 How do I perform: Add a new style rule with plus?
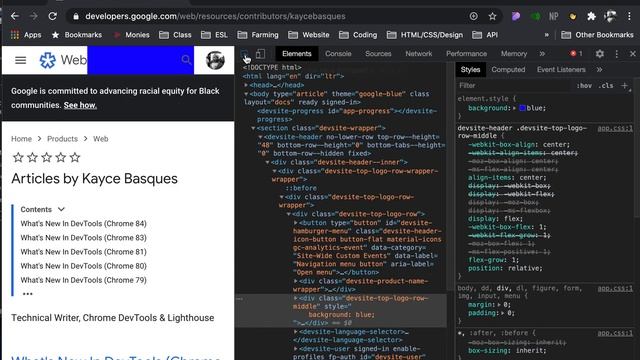click(624, 86)
